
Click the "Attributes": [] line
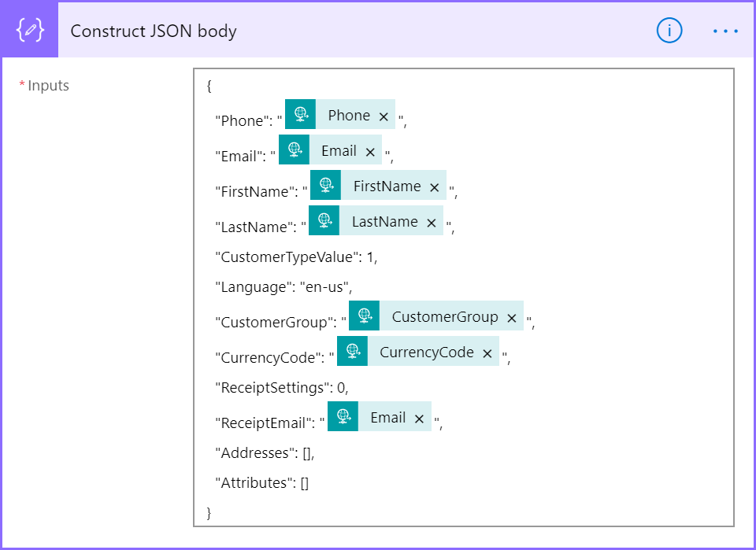(x=261, y=482)
